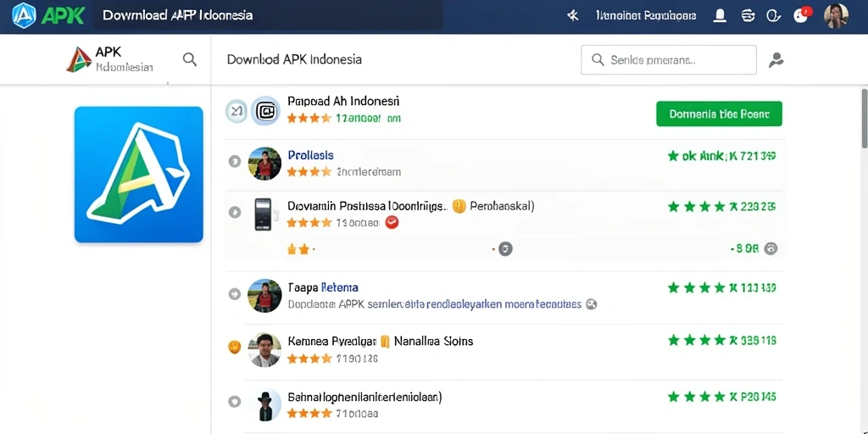Click the phone thumbnail in third row
Image resolution: width=868 pixels, height=434 pixels.
pyautogui.click(x=263, y=214)
